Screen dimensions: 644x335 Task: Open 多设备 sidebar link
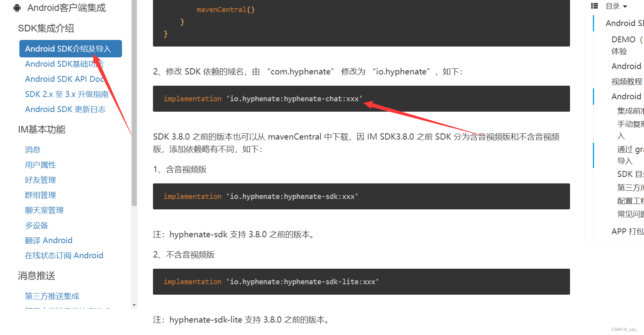[36, 225]
